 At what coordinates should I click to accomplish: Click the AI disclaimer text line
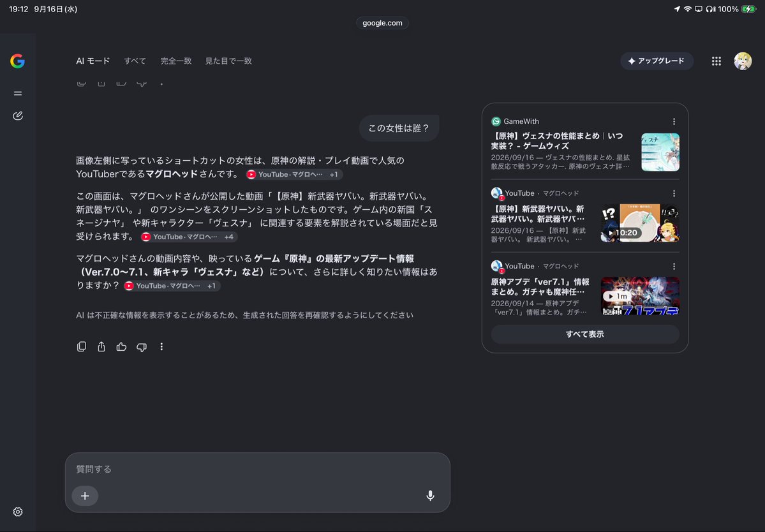[244, 315]
